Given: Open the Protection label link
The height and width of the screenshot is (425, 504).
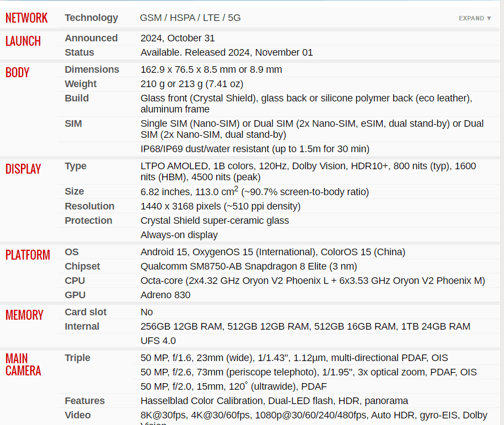Looking at the screenshot, I should tap(88, 220).
